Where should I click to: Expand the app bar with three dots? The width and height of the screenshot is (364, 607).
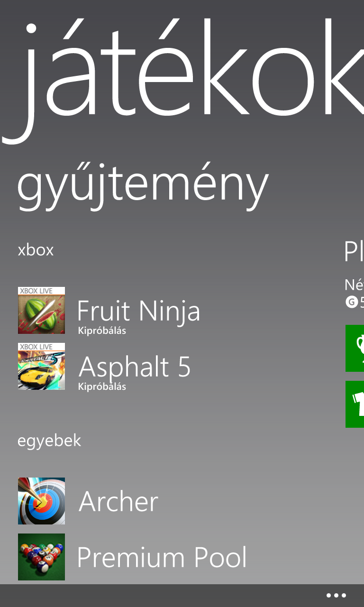(336, 596)
